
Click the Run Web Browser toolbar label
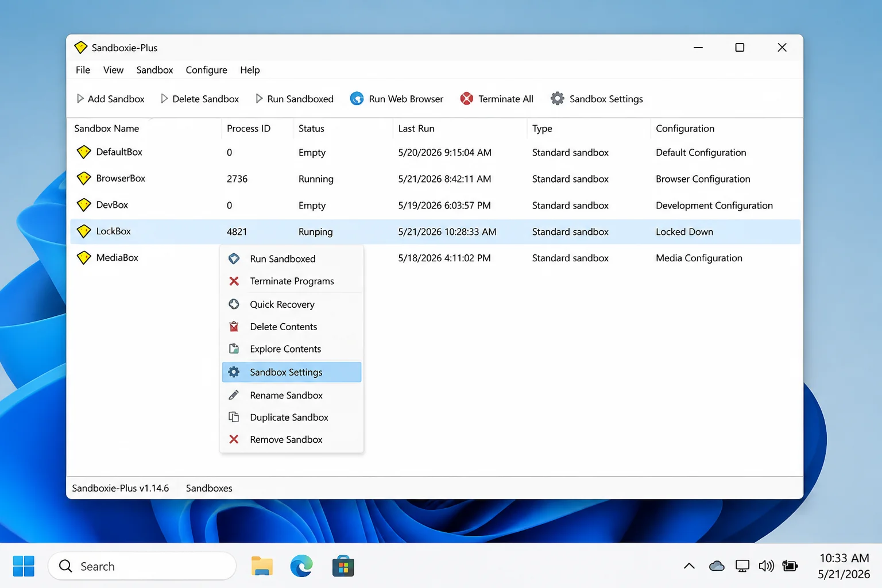pos(406,99)
